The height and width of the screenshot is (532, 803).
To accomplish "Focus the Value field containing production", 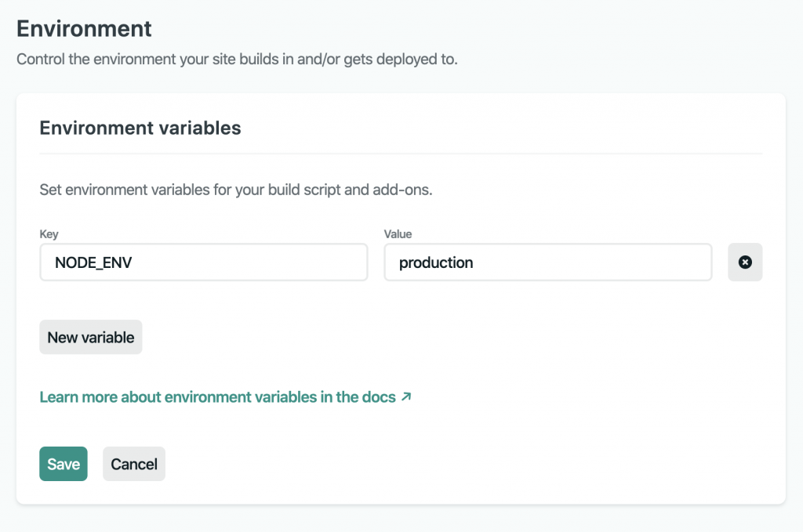I will click(x=547, y=262).
